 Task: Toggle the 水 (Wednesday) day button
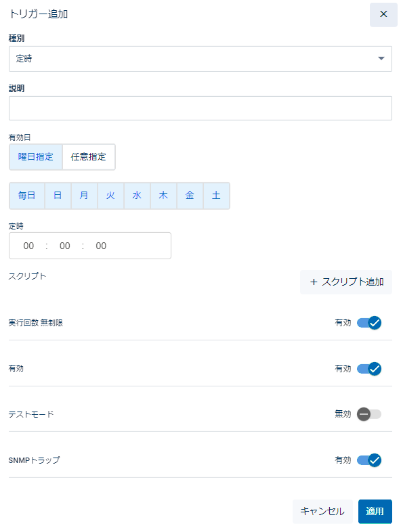click(138, 196)
